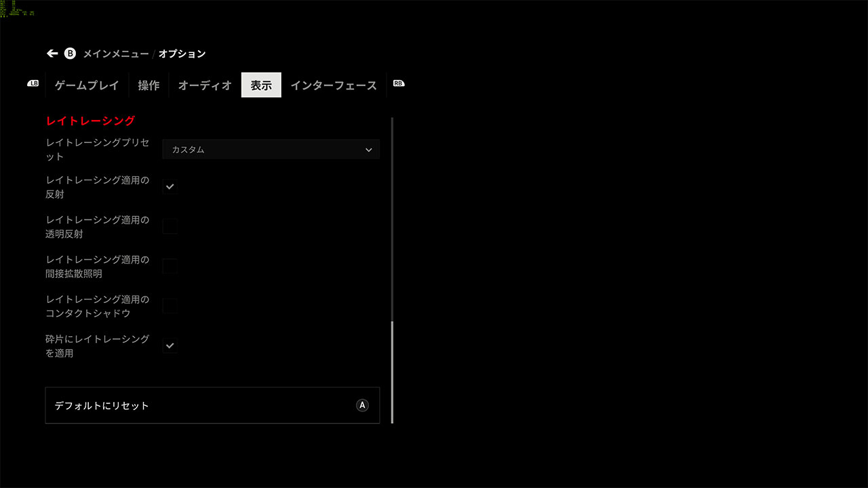Click the オプション breadcrumb text
868x488 pixels.
pyautogui.click(x=182, y=54)
